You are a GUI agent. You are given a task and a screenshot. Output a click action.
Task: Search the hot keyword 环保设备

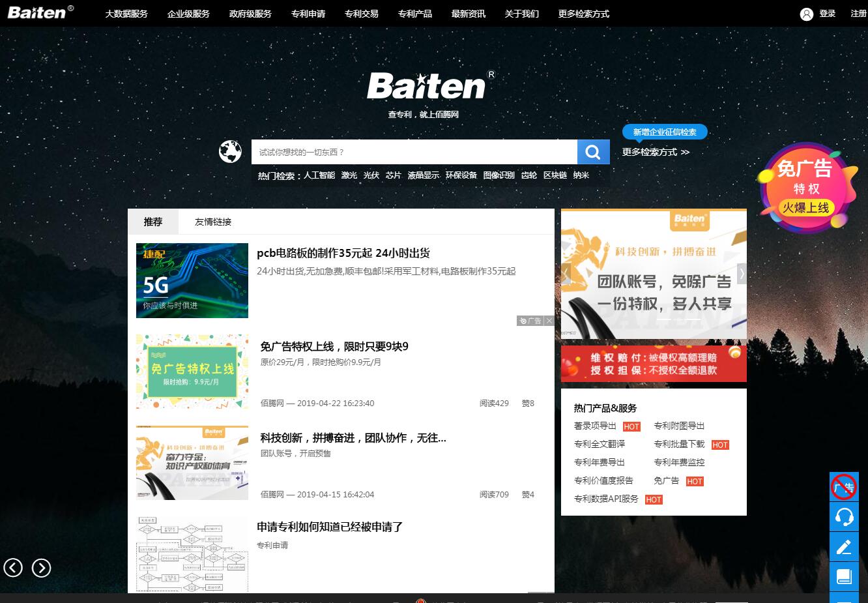tap(461, 175)
